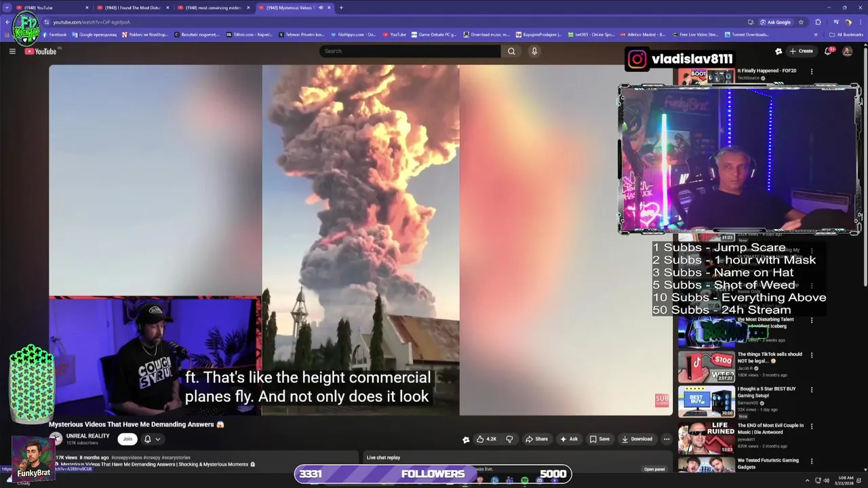The height and width of the screenshot is (488, 868).
Task: Mute the tab using its speaker icon
Action: coord(321,7)
